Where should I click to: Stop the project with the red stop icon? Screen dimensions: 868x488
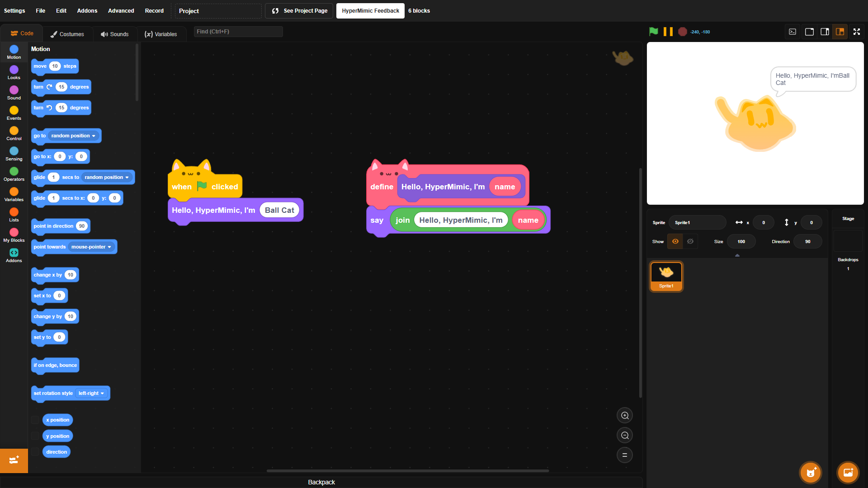coord(683,32)
